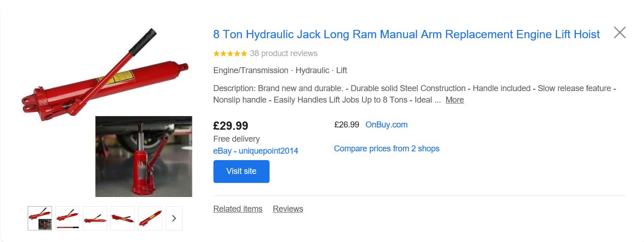This screenshot has height=242, width=644.
Task: Select third thumbnail of horizontal jack
Action: [95, 218]
